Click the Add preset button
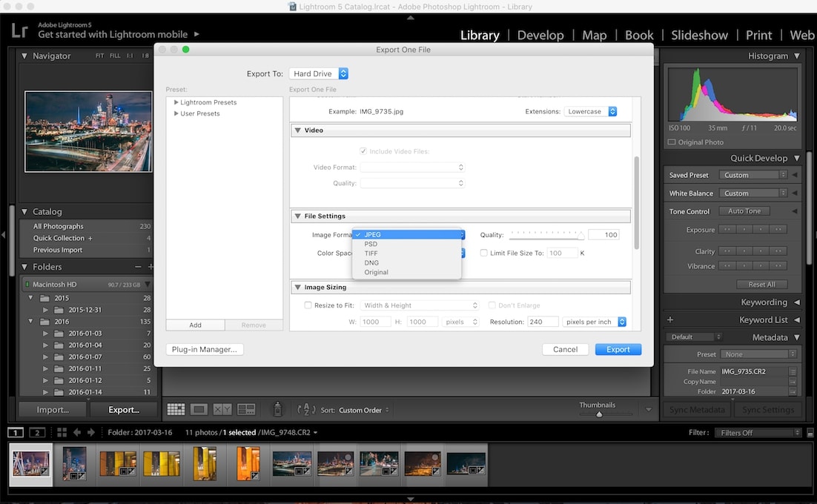The height and width of the screenshot is (504, 817). point(196,325)
